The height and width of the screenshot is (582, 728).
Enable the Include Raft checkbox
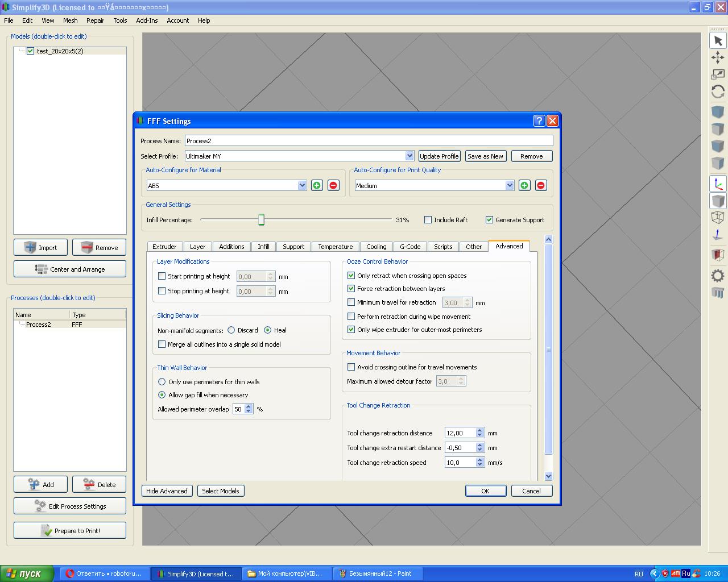[428, 220]
